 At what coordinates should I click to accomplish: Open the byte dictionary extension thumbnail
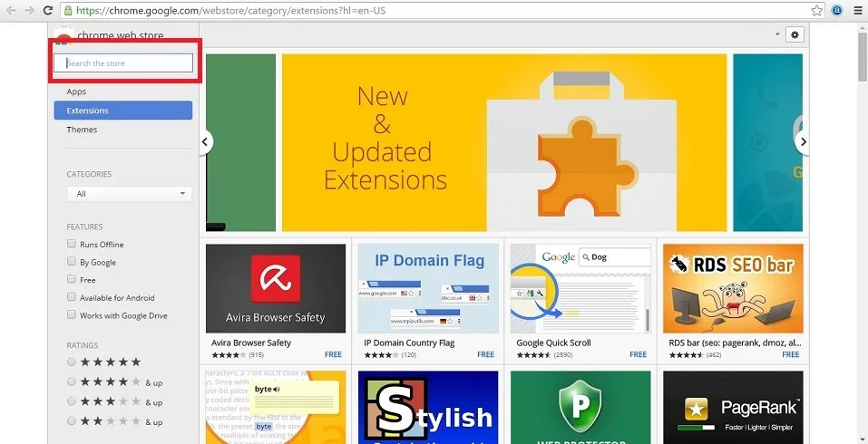pos(276,408)
